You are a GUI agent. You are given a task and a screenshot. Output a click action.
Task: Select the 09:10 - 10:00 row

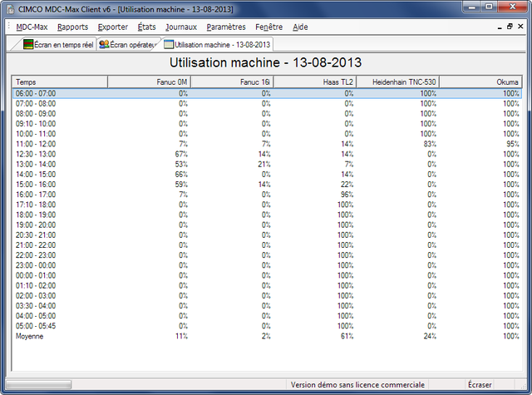267,124
